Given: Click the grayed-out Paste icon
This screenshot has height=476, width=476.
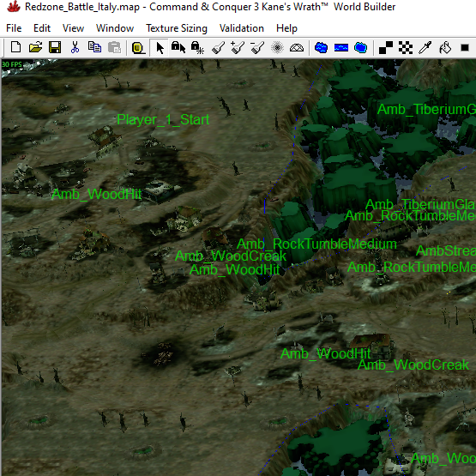Looking at the screenshot, I should click(x=114, y=48).
